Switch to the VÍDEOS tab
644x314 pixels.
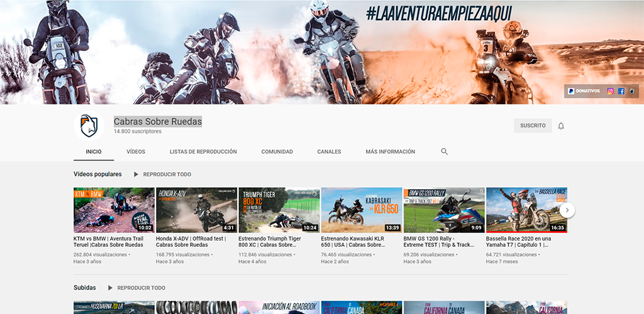136,152
